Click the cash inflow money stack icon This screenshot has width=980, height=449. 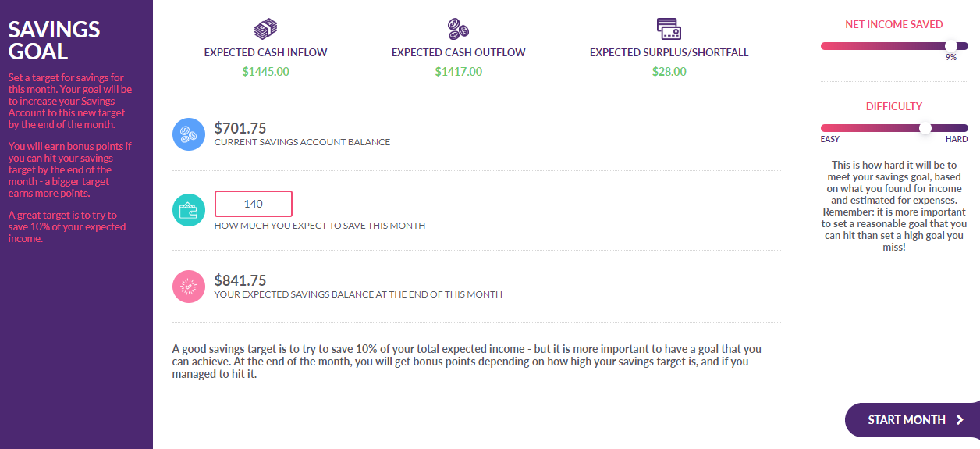tap(266, 29)
